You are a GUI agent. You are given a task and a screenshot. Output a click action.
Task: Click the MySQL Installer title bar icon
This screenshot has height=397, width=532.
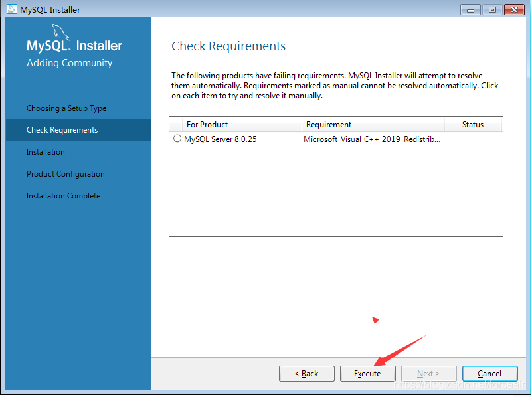11,9
